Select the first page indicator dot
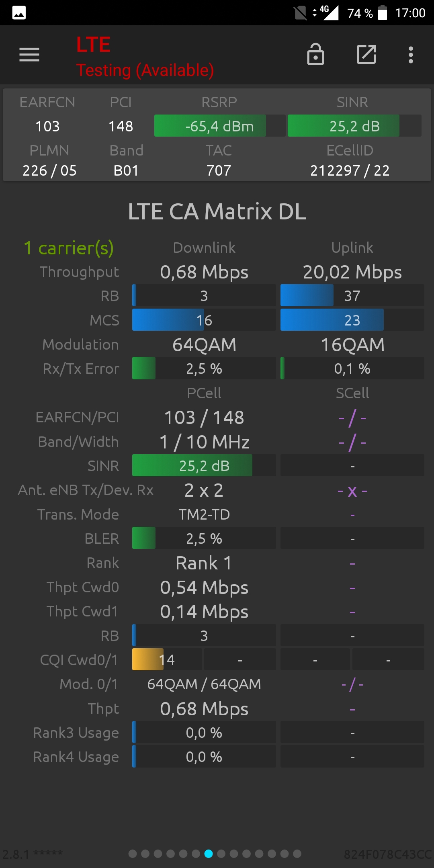The height and width of the screenshot is (868, 434). (133, 854)
